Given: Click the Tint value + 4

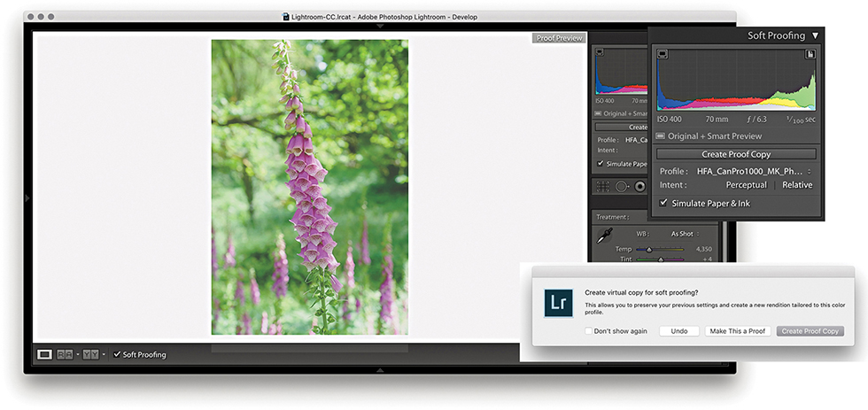Looking at the screenshot, I should point(707,259).
